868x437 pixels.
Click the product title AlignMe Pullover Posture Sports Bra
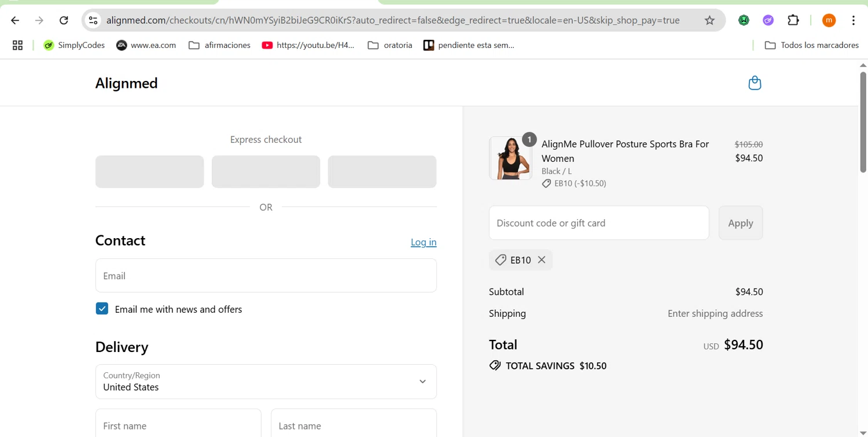(625, 151)
